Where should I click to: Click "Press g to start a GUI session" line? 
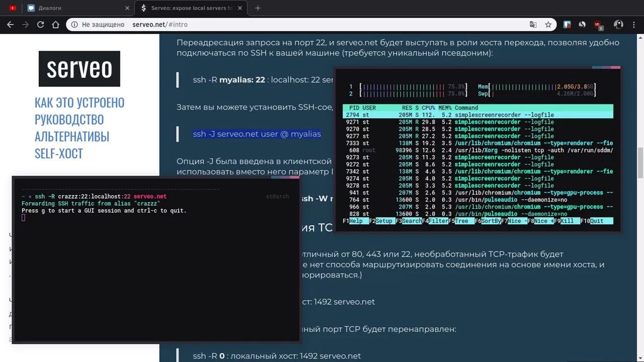[x=104, y=211]
